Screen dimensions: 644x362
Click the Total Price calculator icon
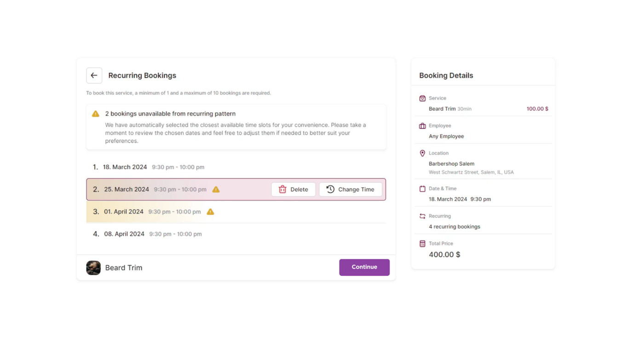pyautogui.click(x=422, y=244)
